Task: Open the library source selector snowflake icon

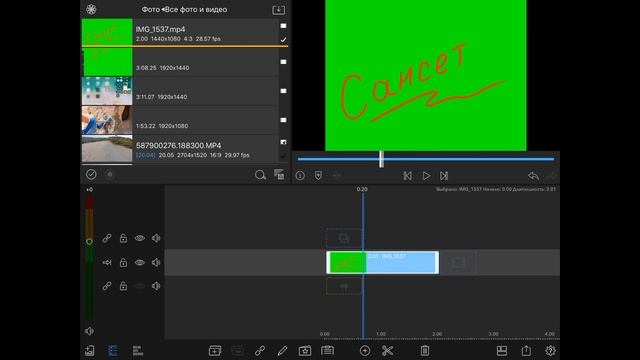Action: coord(91,9)
